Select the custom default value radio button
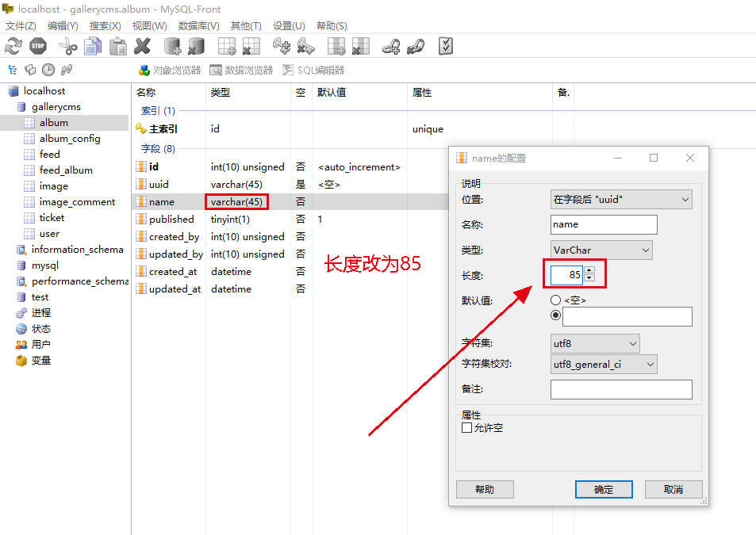 pyautogui.click(x=555, y=315)
